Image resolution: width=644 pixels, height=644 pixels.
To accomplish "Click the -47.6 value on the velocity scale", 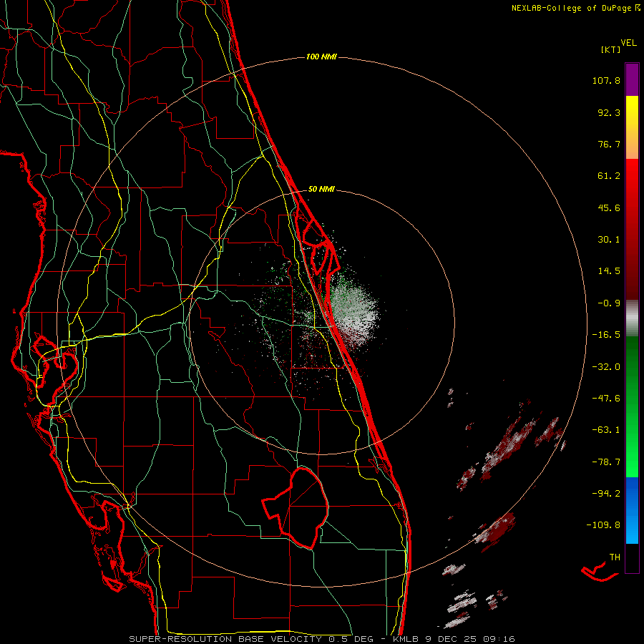I will [x=606, y=399].
